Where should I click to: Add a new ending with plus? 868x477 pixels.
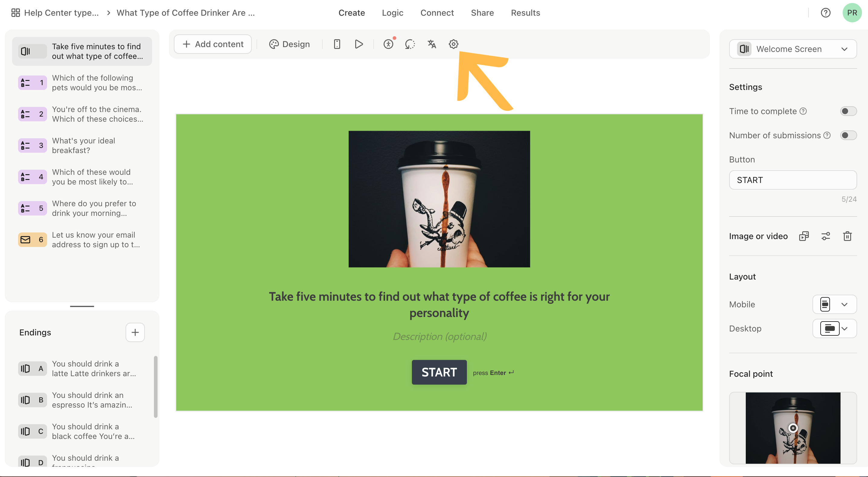pos(135,332)
